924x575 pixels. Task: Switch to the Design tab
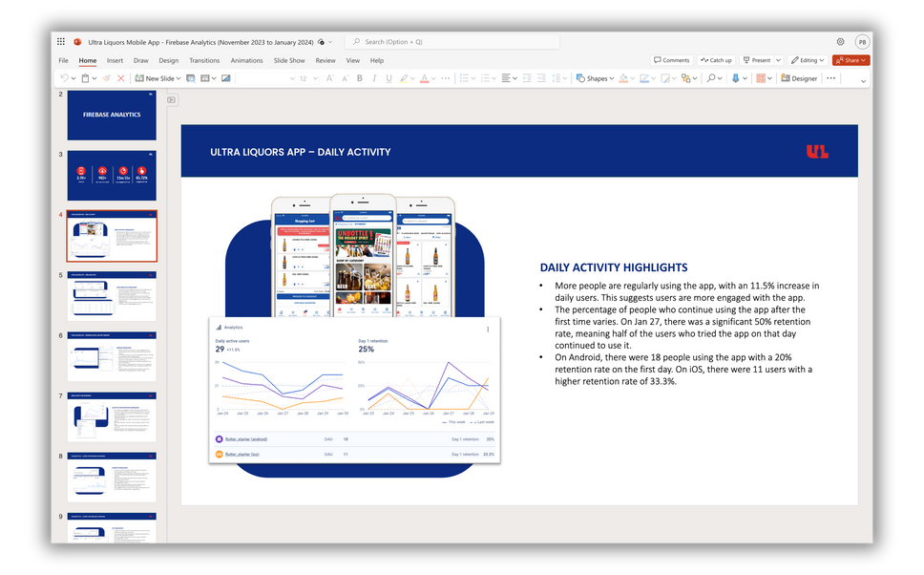169,60
